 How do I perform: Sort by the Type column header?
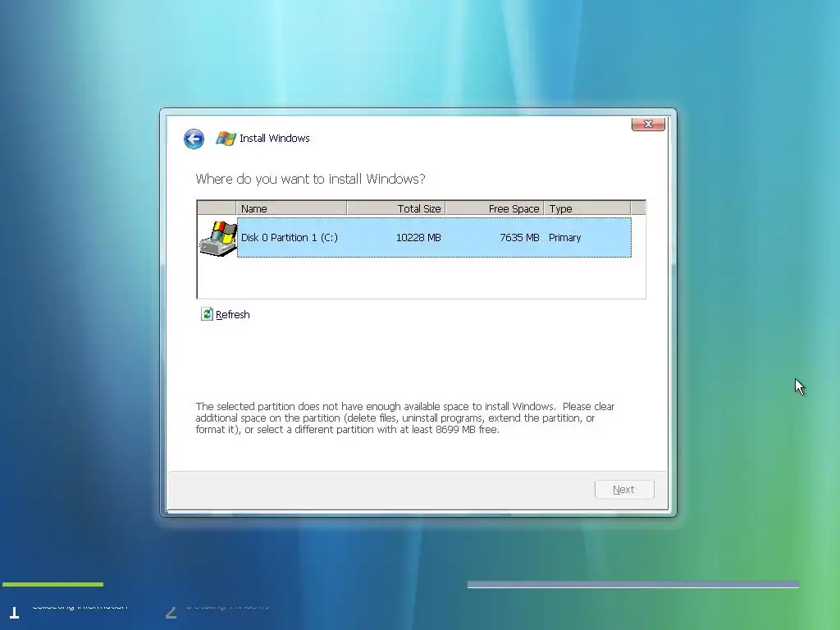(x=587, y=208)
